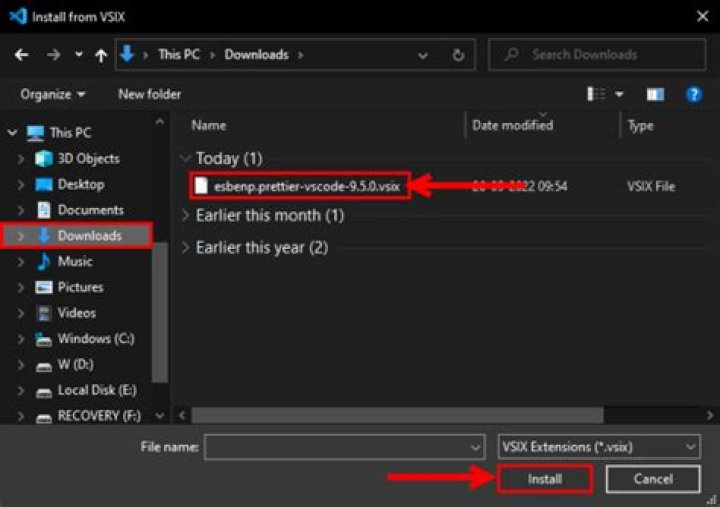Click the Install button
The width and height of the screenshot is (720, 507).
pyautogui.click(x=545, y=479)
